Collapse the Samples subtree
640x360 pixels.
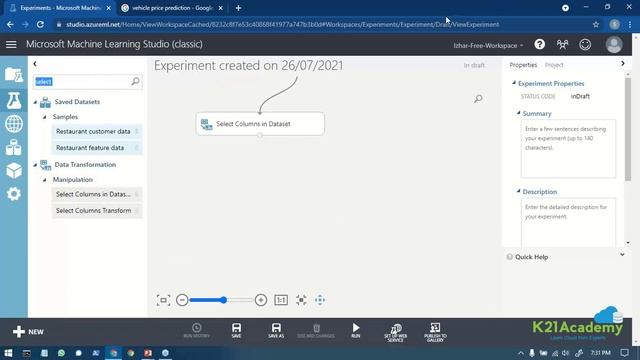[44, 117]
